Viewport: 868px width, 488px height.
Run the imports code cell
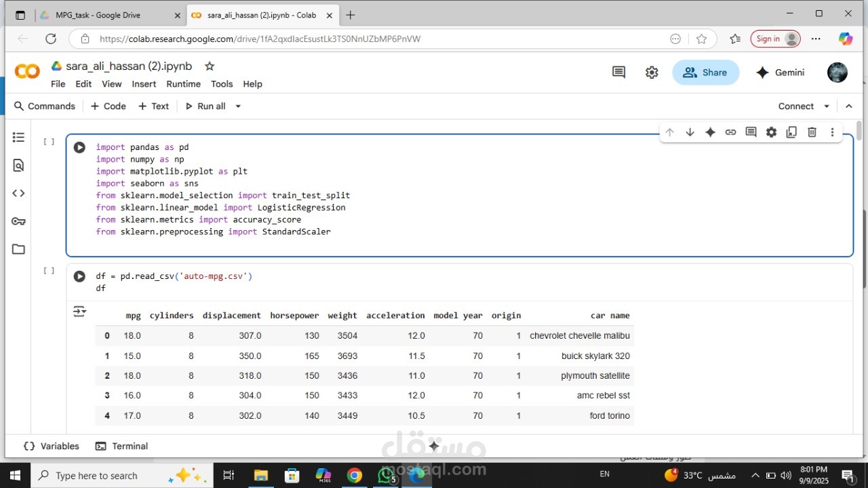pos(79,147)
